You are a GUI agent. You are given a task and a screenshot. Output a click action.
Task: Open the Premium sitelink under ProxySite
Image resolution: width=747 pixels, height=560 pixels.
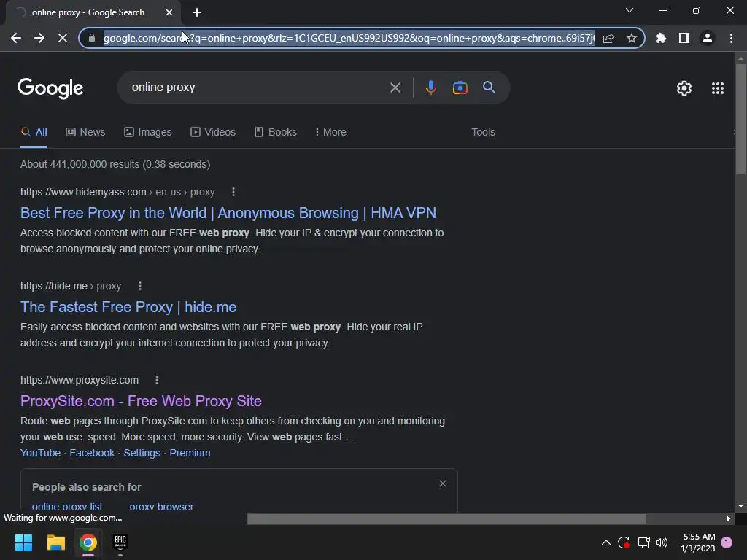coord(190,453)
